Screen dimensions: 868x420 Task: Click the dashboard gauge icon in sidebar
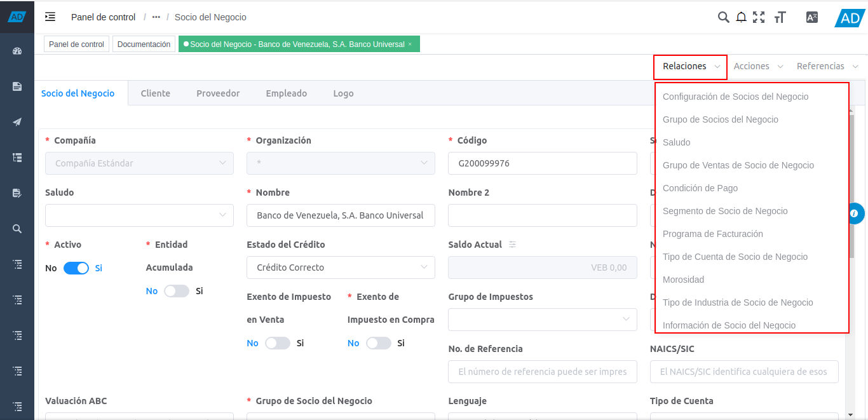[x=17, y=51]
